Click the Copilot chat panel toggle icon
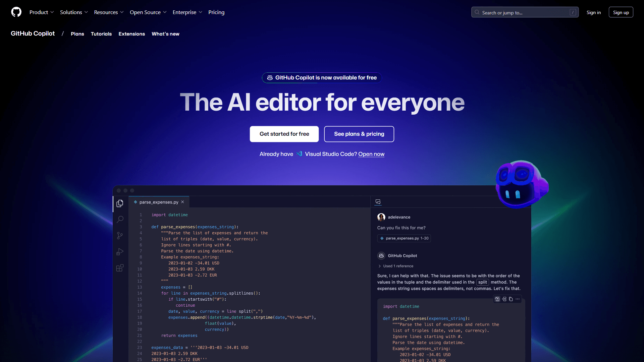Screen dimensions: 644x362 378,201
